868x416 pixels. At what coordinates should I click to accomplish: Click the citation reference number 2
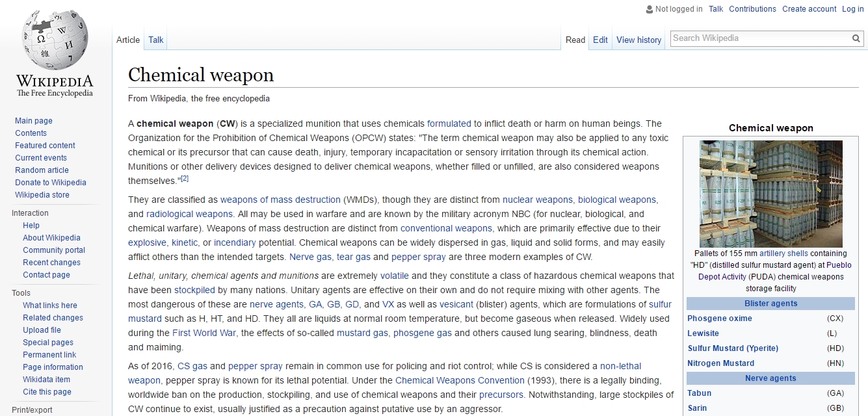tap(185, 178)
